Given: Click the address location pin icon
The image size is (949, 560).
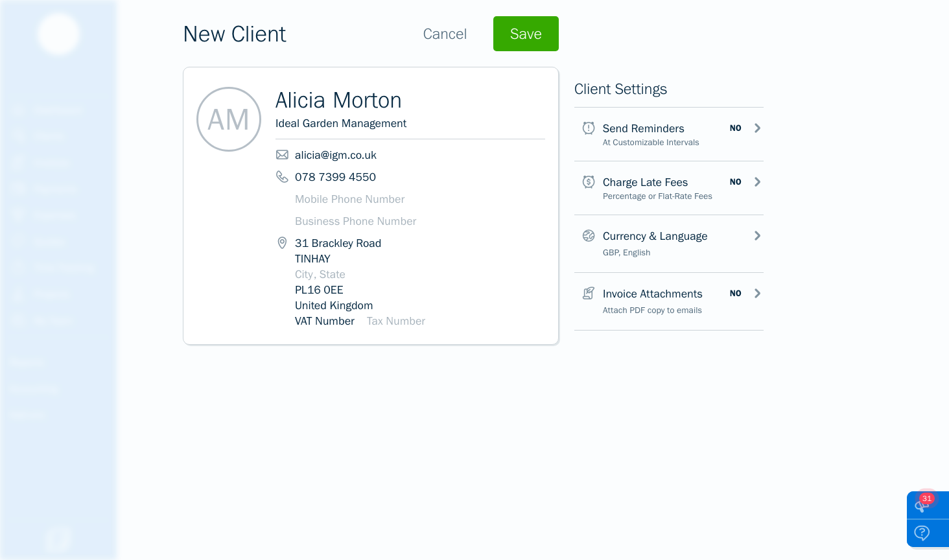Looking at the screenshot, I should point(282,243).
